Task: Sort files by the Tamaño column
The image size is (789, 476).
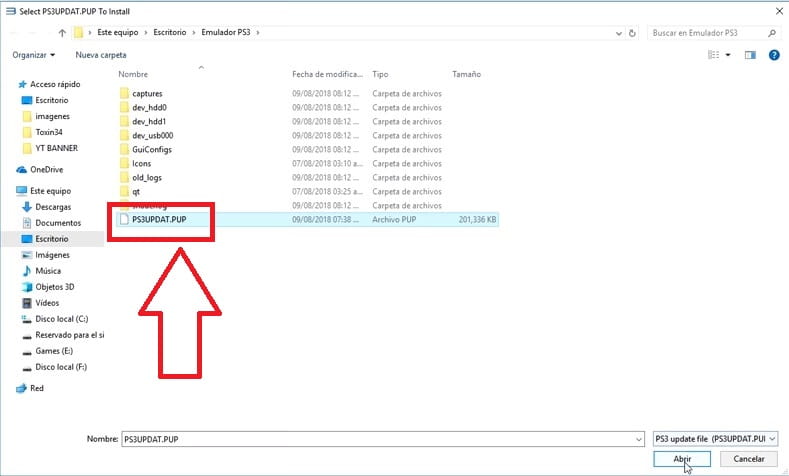Action: [x=466, y=75]
